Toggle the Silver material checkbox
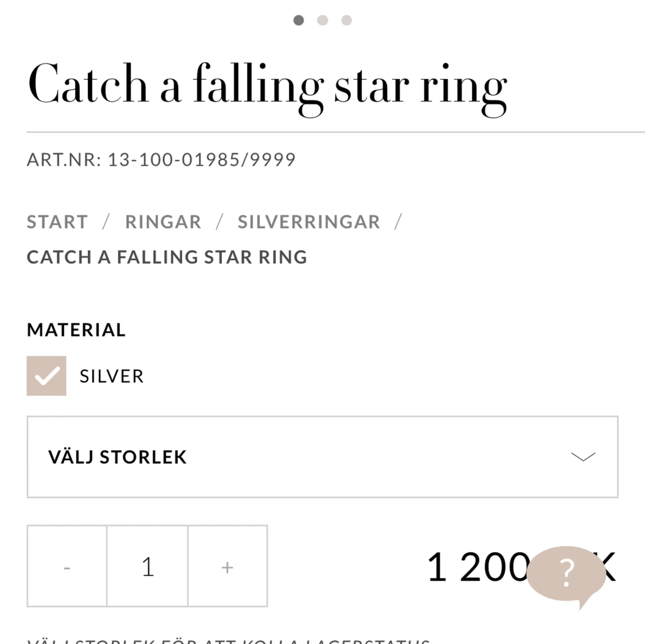The height and width of the screenshot is (644, 645). point(46,376)
